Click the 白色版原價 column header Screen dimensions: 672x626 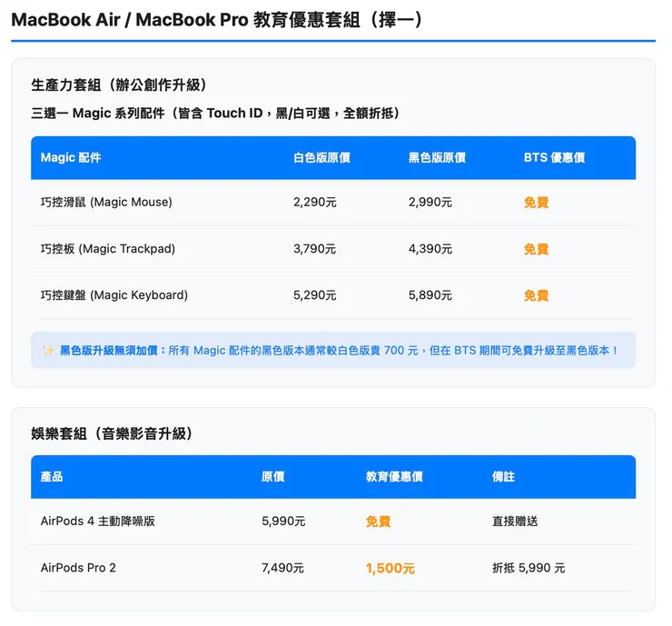click(321, 158)
